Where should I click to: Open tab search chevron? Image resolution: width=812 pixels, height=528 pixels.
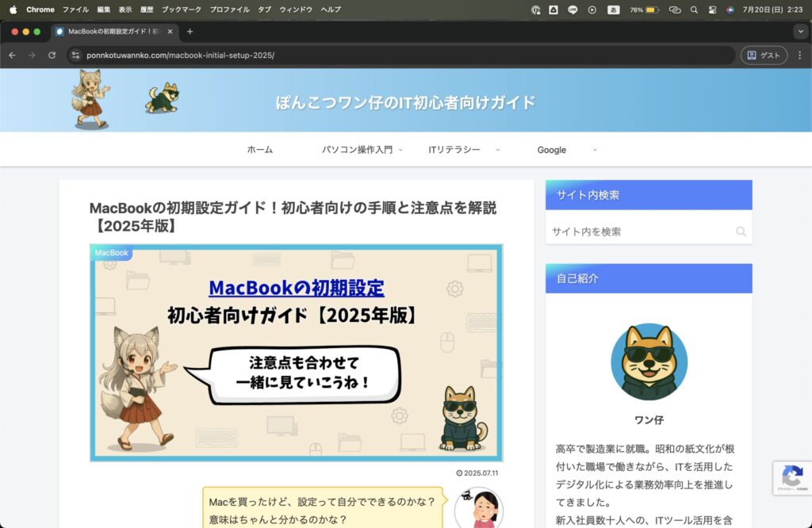[801, 32]
